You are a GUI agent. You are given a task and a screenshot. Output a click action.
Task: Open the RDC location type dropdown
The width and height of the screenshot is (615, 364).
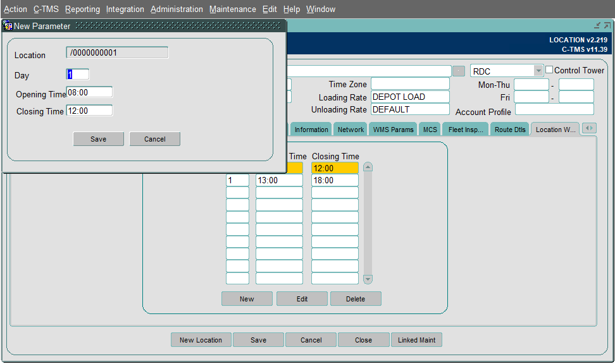click(x=538, y=71)
